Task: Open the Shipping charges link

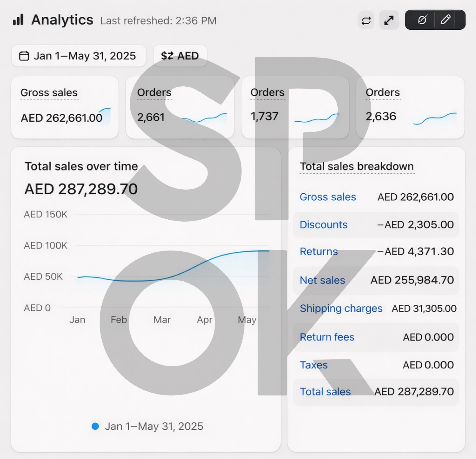Action: tap(341, 308)
